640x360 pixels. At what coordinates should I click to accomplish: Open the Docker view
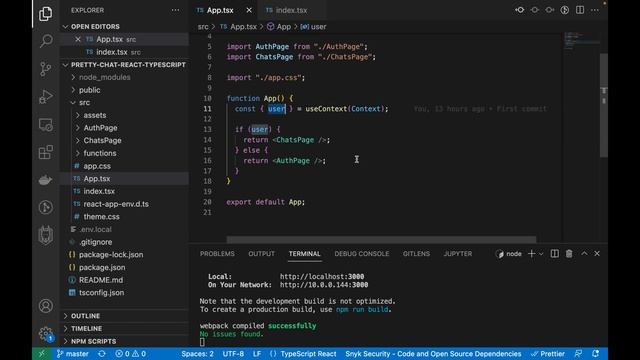[46, 180]
